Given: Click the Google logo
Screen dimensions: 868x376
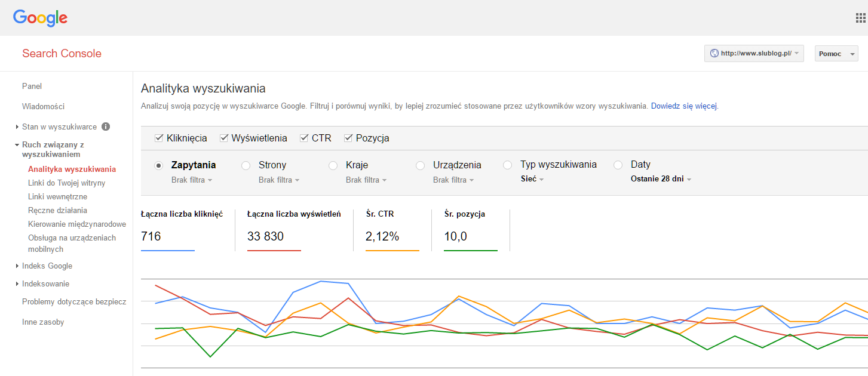Looking at the screenshot, I should pos(40,18).
